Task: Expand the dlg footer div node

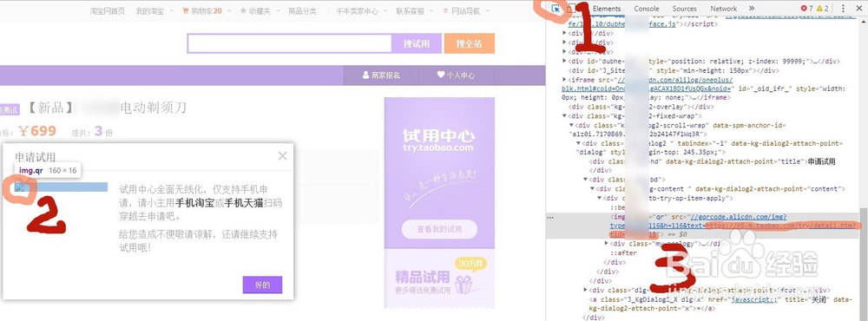Action: [x=585, y=290]
